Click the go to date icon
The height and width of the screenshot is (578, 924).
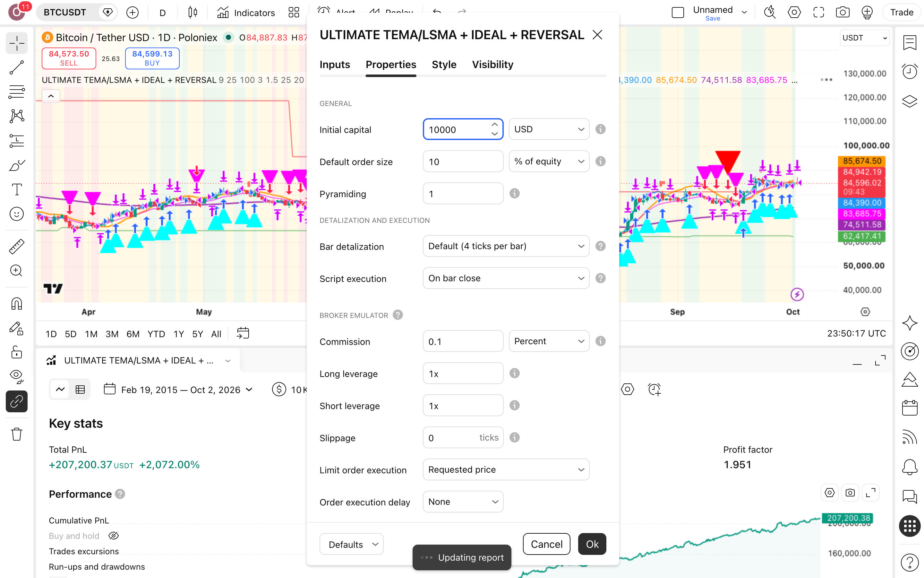pyautogui.click(x=243, y=333)
